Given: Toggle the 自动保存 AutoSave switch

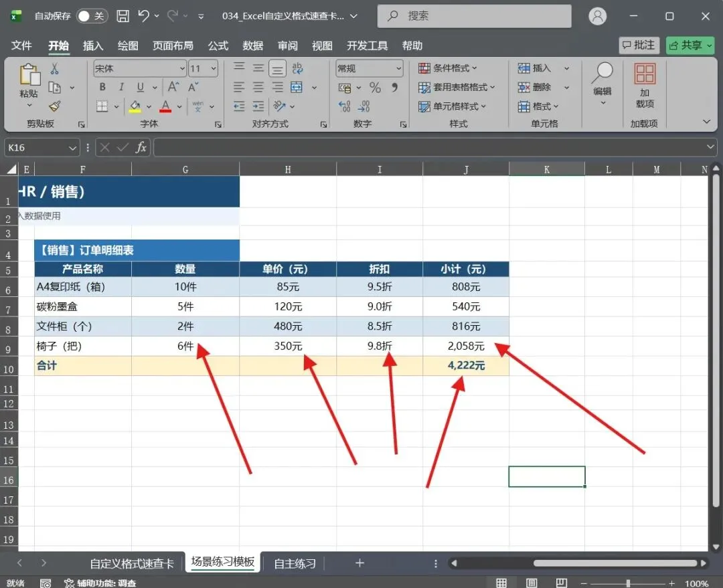Looking at the screenshot, I should 91,16.
